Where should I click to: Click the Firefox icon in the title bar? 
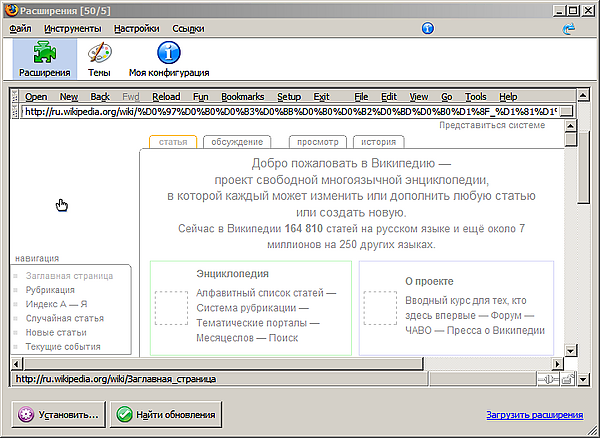[11, 10]
